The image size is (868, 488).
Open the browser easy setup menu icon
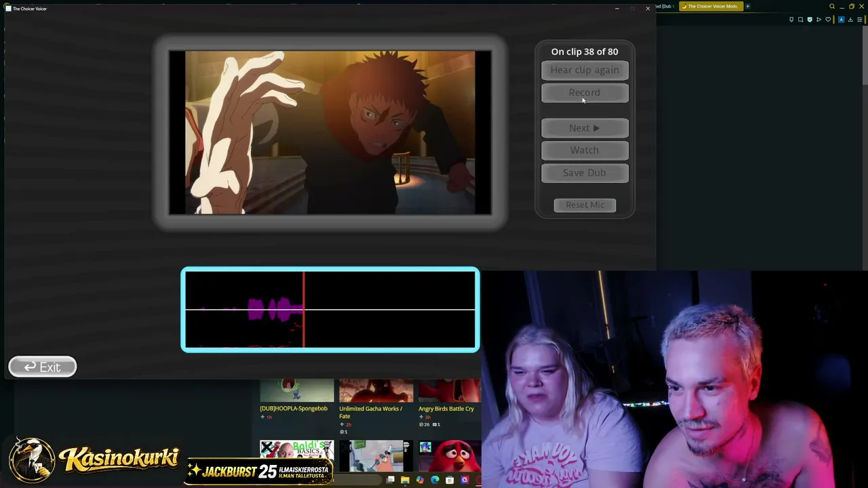860,20
